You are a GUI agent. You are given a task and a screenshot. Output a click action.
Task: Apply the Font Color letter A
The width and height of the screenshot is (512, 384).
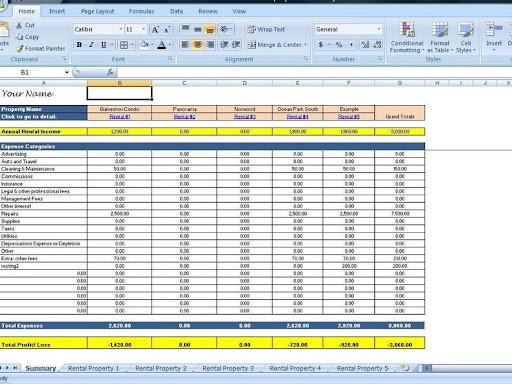click(162, 45)
